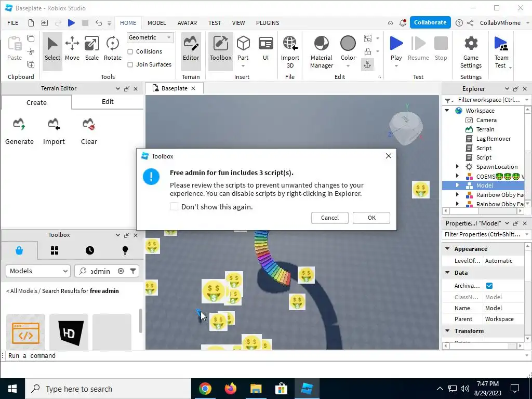Open the UI insert tool
Screen dimensions: 532x399
pyautogui.click(x=265, y=48)
